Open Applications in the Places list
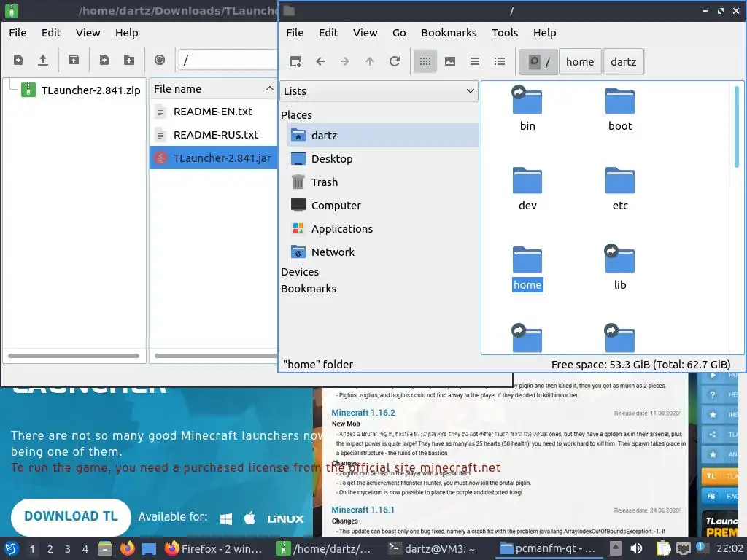Image resolution: width=747 pixels, height=560 pixels. tap(383, 228)
